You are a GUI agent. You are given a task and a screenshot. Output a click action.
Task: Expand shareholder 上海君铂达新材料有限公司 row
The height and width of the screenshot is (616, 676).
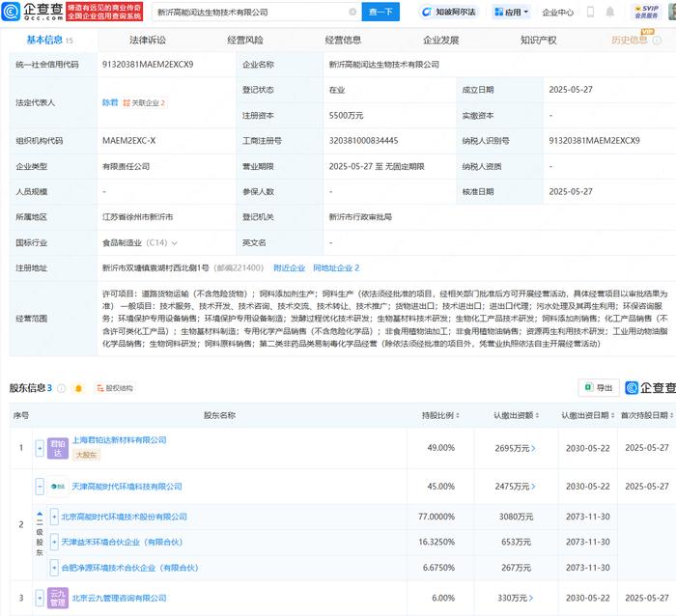click(40, 448)
